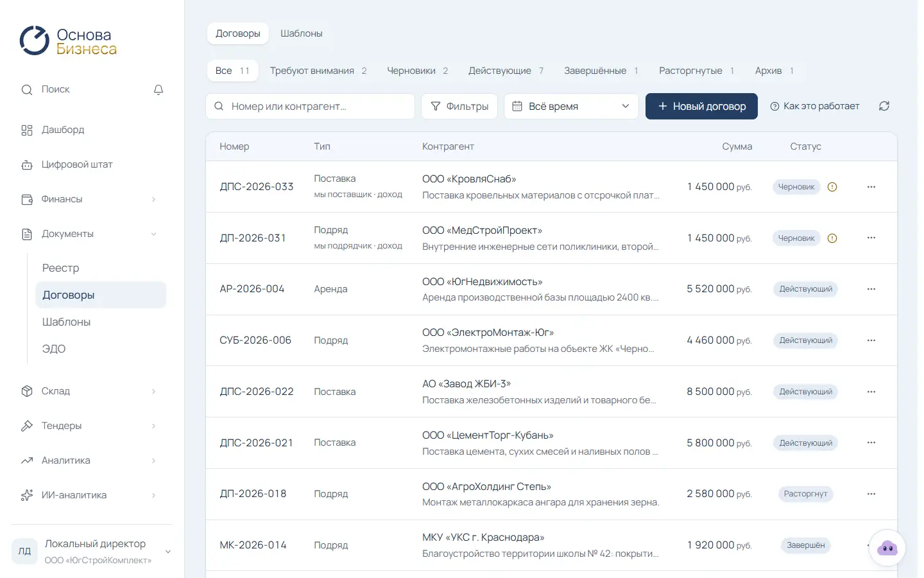924x578 pixels.
Task: Open row menu for ДПС-2026-021
Action: (x=871, y=442)
